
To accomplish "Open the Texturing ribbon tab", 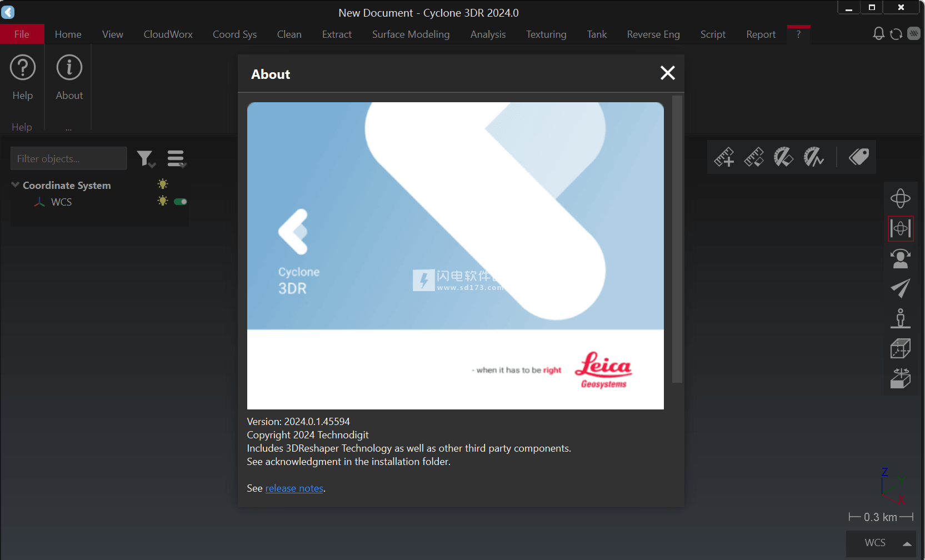I will click(x=547, y=34).
